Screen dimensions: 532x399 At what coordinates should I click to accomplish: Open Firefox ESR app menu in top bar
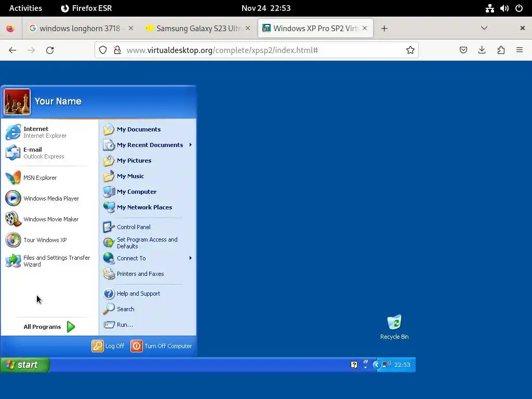[86, 8]
